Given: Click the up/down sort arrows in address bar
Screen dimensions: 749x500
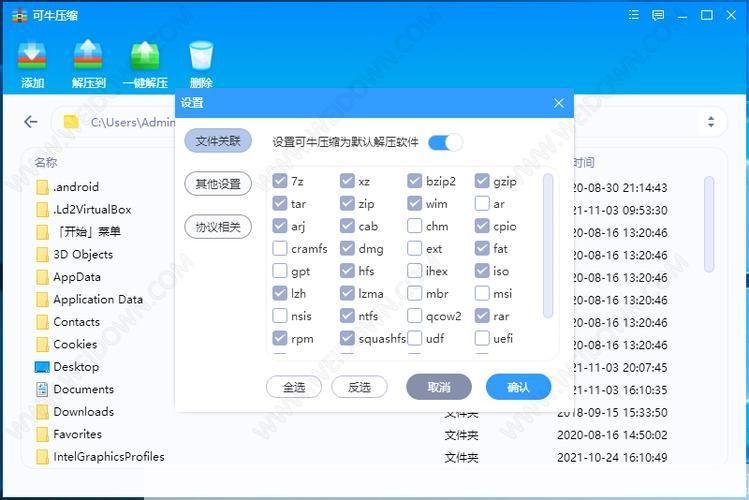Looking at the screenshot, I should click(x=711, y=122).
